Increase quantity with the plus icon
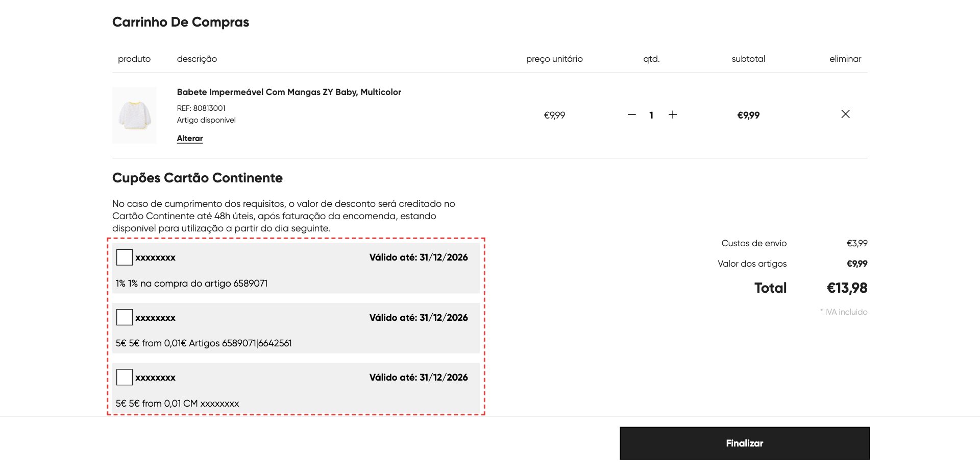 (673, 115)
